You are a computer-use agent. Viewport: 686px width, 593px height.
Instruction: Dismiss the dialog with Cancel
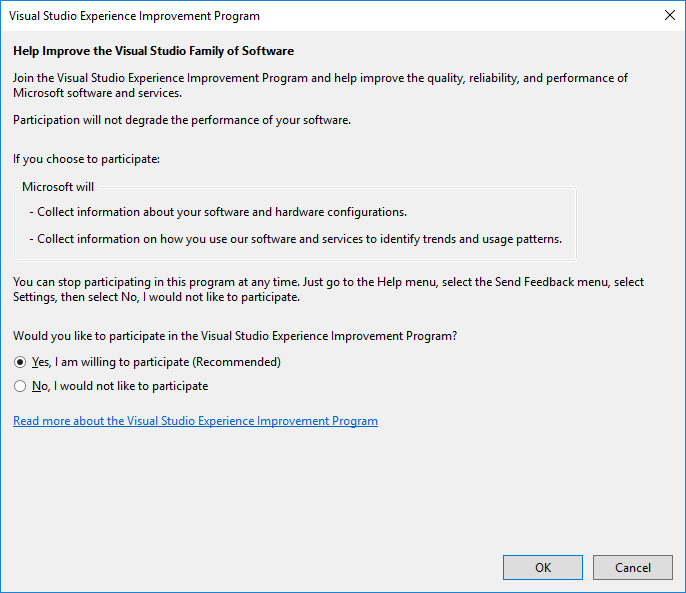[633, 568]
